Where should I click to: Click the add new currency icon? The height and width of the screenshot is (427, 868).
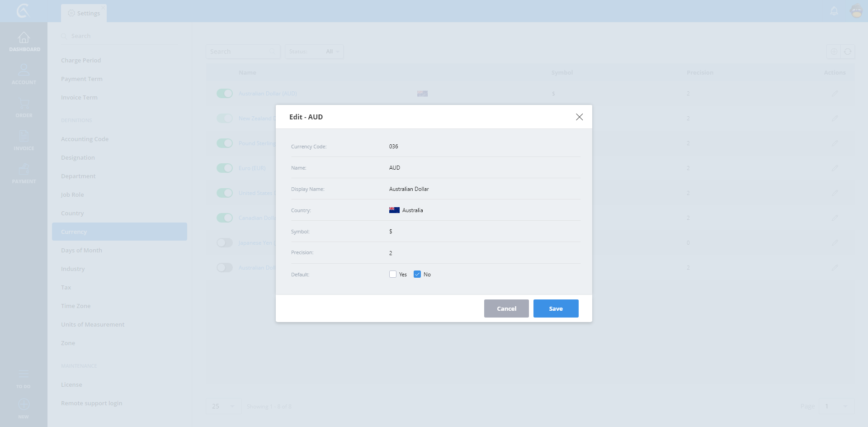point(834,52)
